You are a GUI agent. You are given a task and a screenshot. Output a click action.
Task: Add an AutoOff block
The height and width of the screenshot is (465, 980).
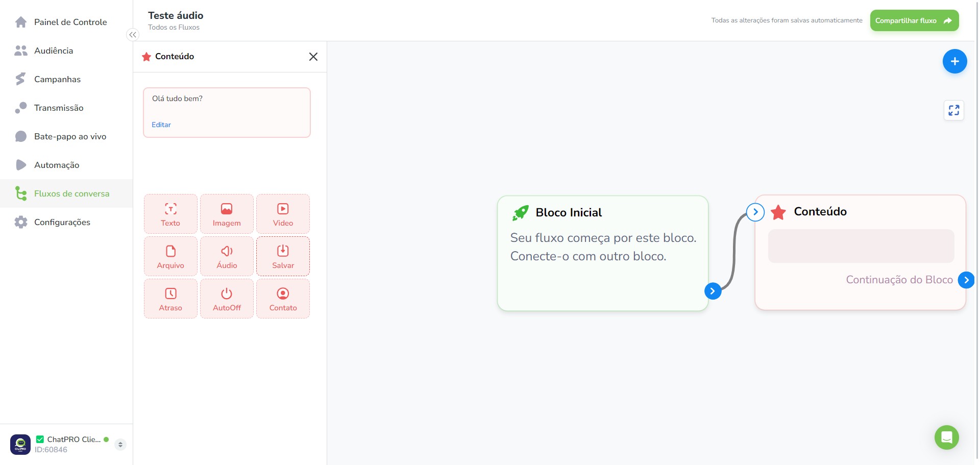tap(227, 299)
